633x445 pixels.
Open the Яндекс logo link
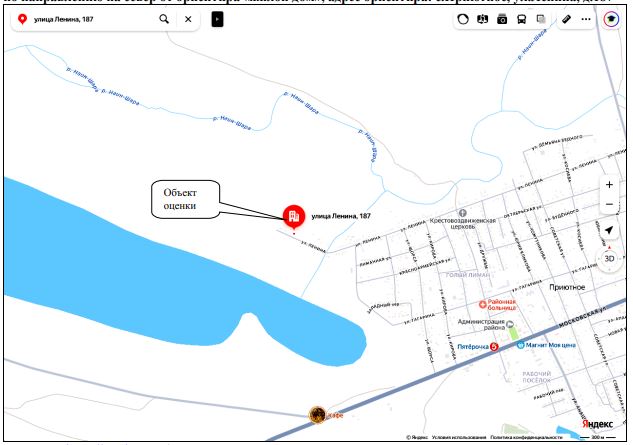click(x=597, y=424)
